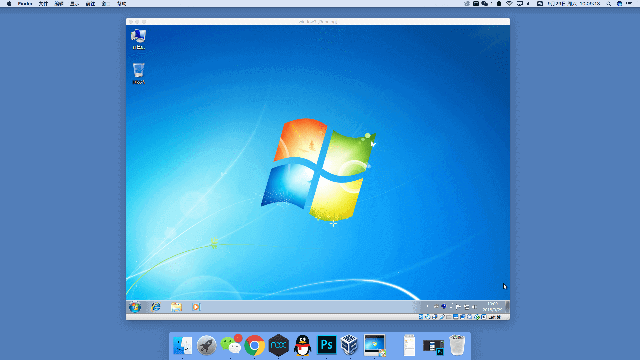Open the minimized Photoshop window thumbnail in Dock
640x360 pixels.
433,347
